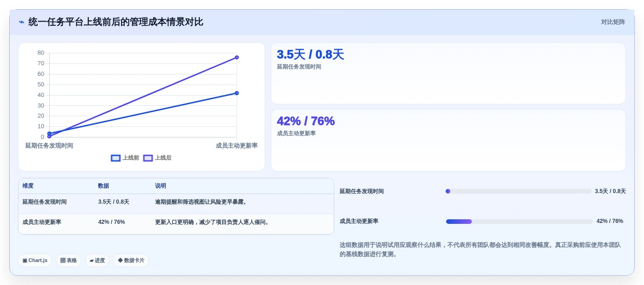Click the 成员主动更新率 progress bar

click(519, 222)
